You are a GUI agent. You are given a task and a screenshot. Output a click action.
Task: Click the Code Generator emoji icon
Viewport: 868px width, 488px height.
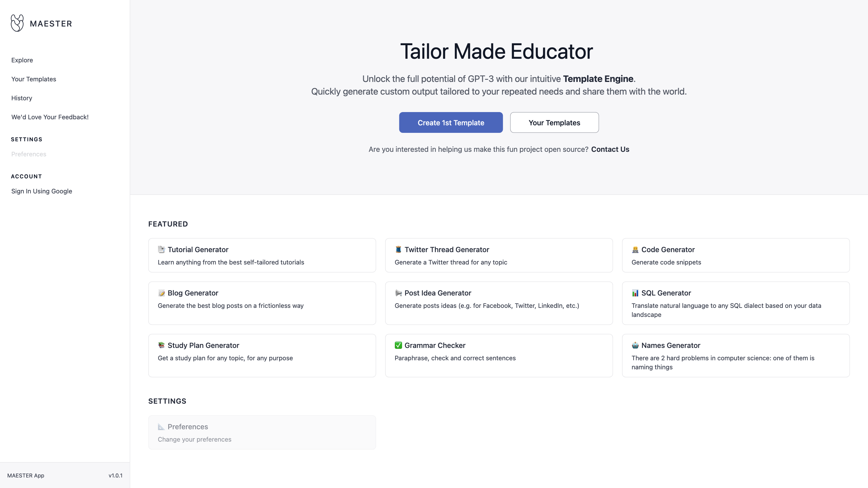(x=635, y=249)
